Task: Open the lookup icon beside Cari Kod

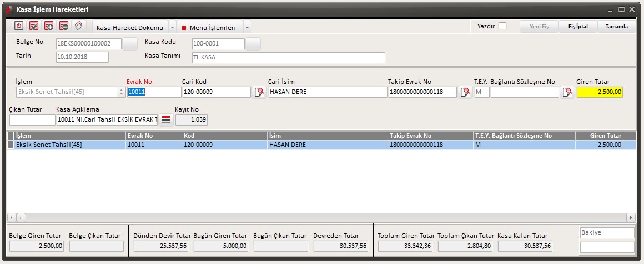Action: 259,92
